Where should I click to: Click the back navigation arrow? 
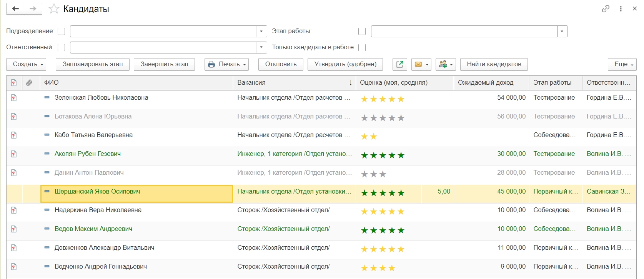pyautogui.click(x=15, y=9)
